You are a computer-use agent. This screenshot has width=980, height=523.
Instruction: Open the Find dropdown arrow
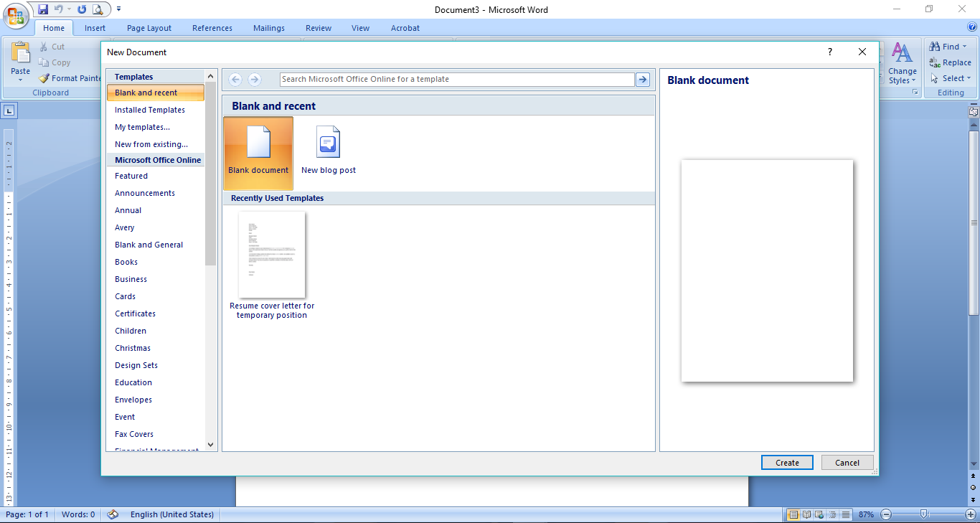[x=965, y=47]
